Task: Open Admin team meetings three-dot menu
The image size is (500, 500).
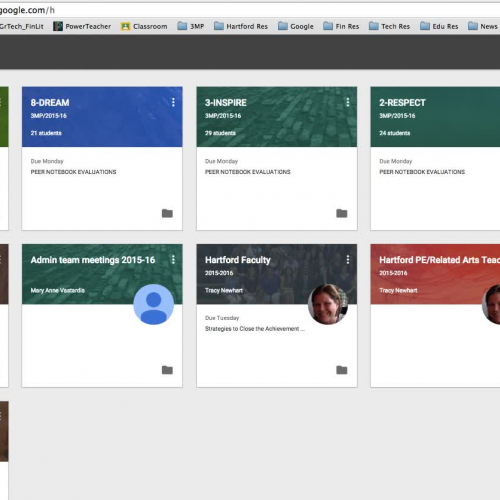Action: 173,260
